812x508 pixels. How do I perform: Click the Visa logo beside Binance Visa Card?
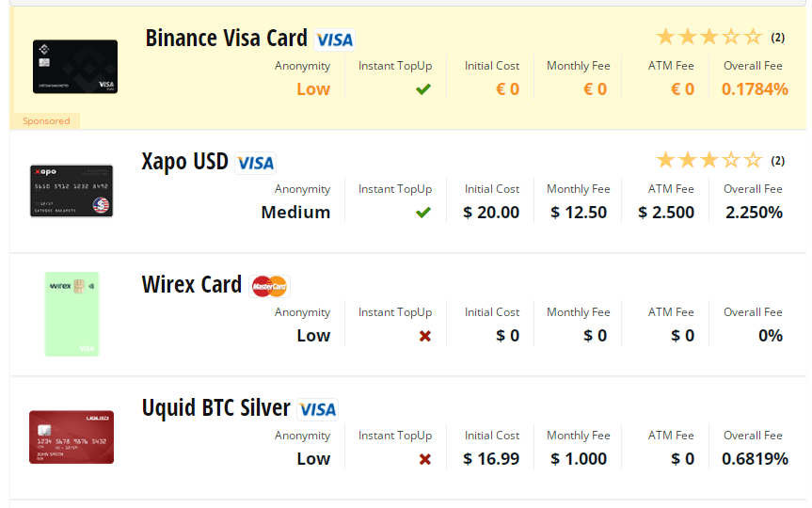point(335,40)
